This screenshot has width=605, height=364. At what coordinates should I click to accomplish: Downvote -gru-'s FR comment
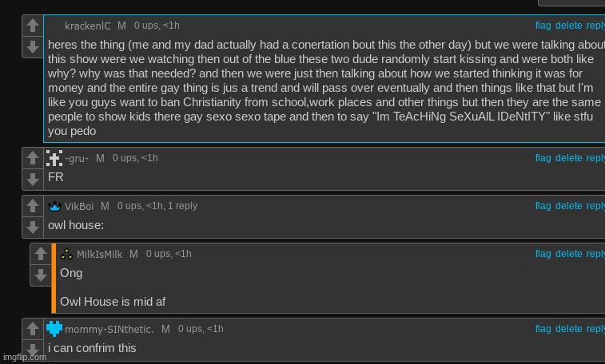pos(33,180)
